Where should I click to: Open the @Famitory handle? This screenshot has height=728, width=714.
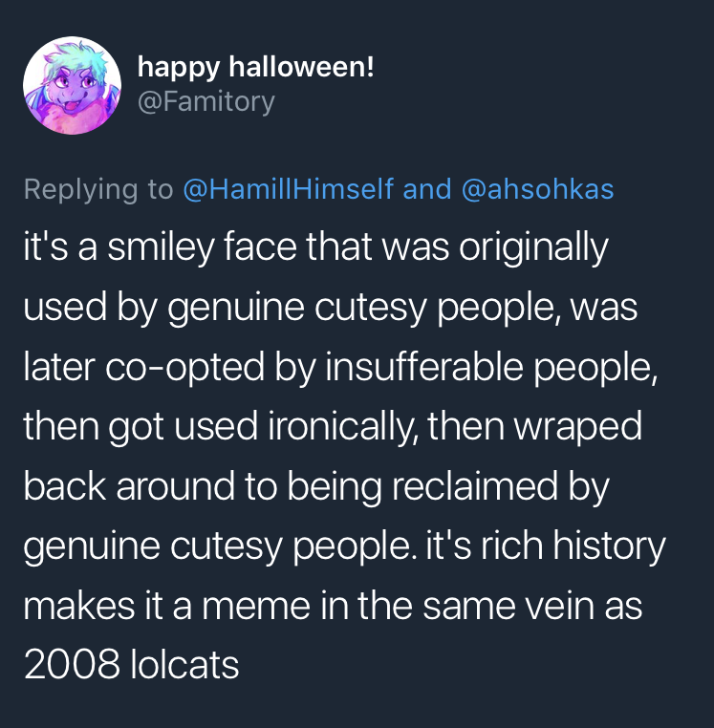coord(206,100)
